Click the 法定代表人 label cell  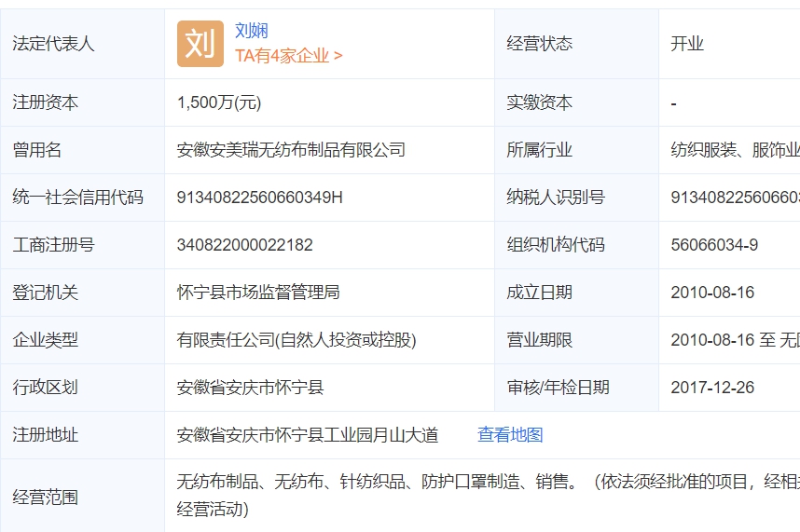click(x=83, y=44)
